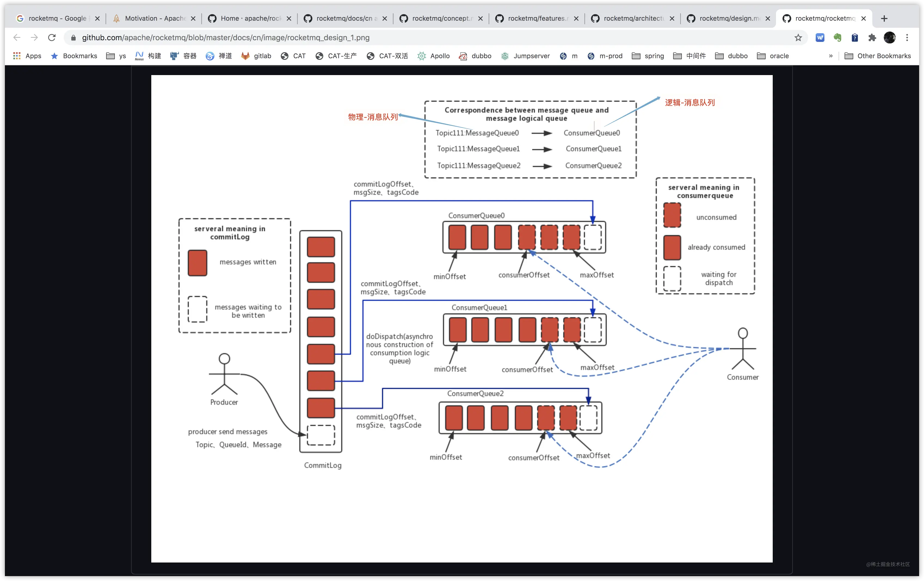The height and width of the screenshot is (581, 924).
Task: Click the github.com address bar URL
Action: click(x=226, y=38)
